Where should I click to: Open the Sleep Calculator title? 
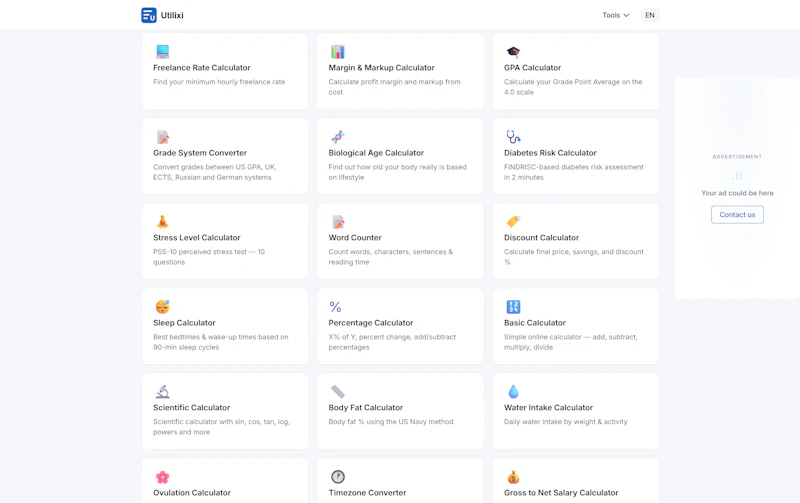tap(184, 323)
